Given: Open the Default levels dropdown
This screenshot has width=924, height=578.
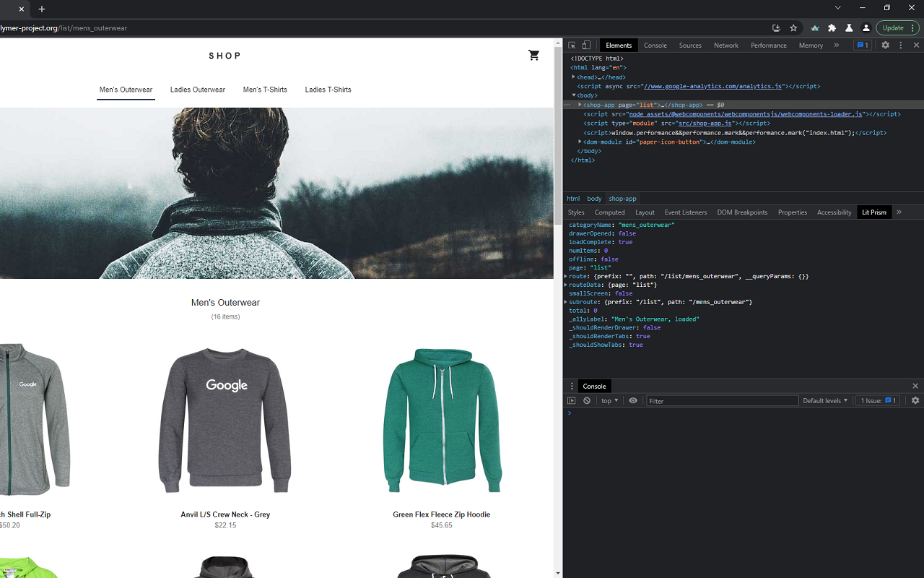Looking at the screenshot, I should [x=825, y=400].
